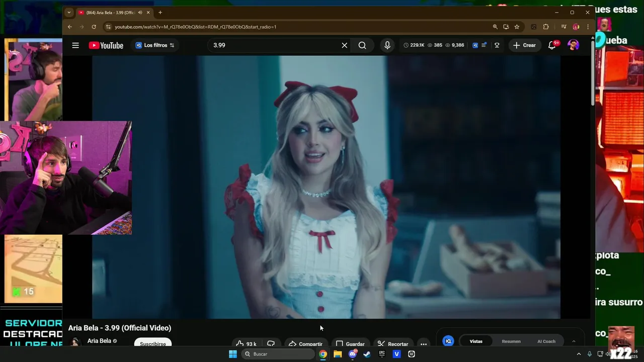The image size is (644, 362).
Task: Open the Los filtros filter button
Action: point(155,45)
